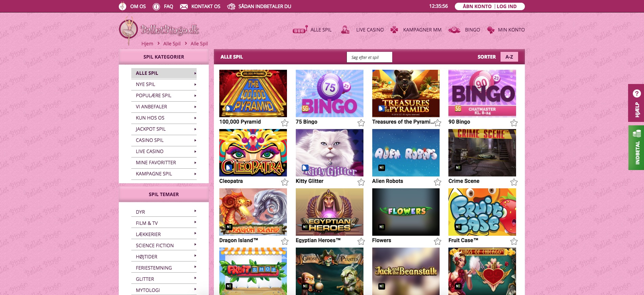The height and width of the screenshot is (295, 644).
Task: Expand the Kun Hos Os arrow
Action: [x=195, y=118]
